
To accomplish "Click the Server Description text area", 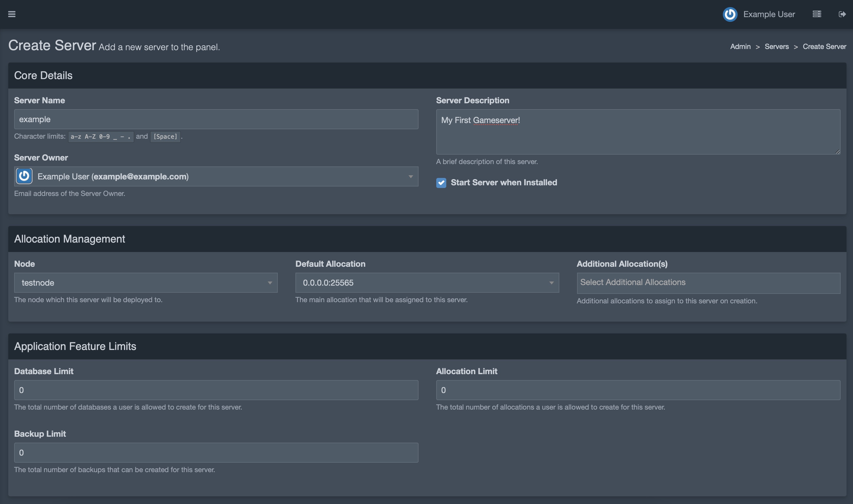I will (638, 131).
